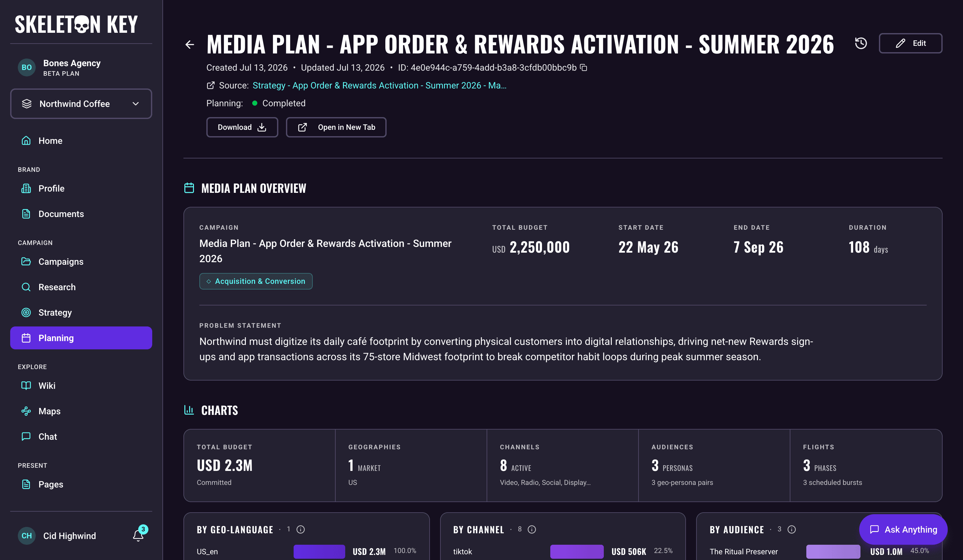Click the Skeleton Key logo

click(76, 24)
